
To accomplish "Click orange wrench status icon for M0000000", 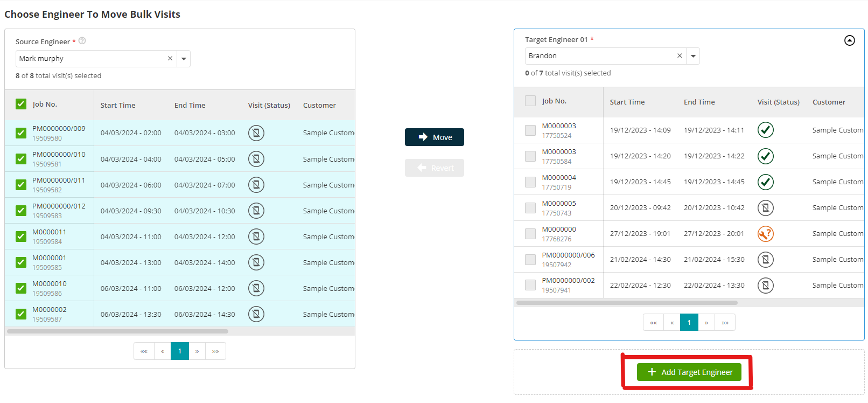I will (766, 233).
